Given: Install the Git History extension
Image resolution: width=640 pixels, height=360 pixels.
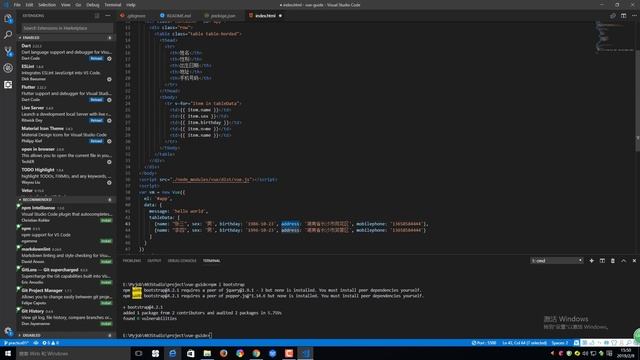Looking at the screenshot, I should coord(106,324).
